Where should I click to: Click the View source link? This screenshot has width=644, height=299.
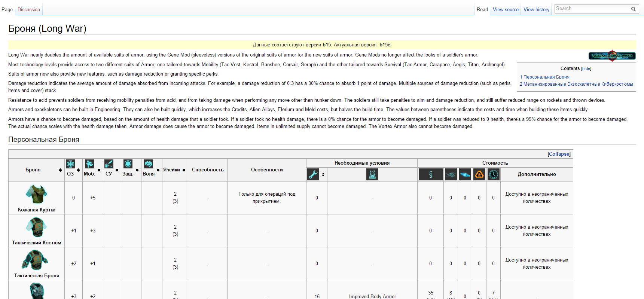[x=506, y=10]
